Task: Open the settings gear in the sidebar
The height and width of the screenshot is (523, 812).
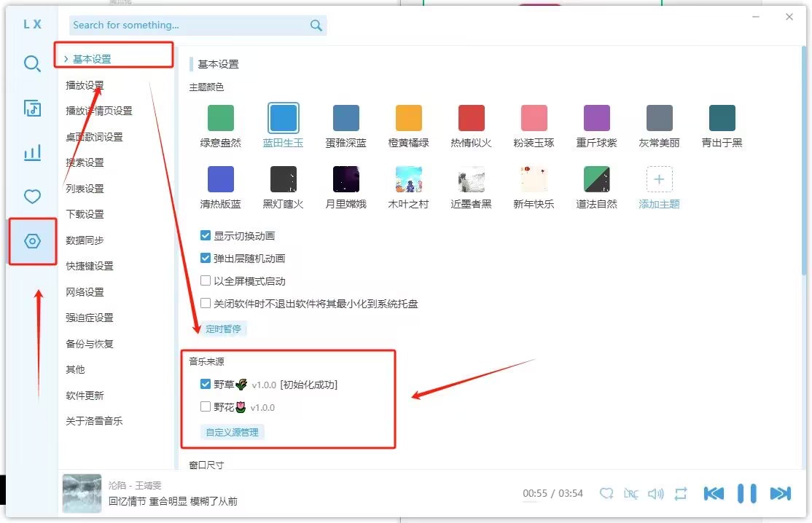Action: (x=32, y=241)
